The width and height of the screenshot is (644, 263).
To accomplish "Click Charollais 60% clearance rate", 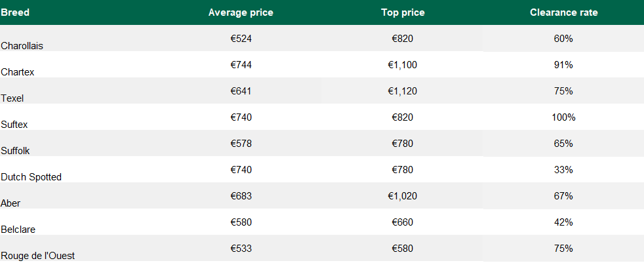I will (563, 39).
